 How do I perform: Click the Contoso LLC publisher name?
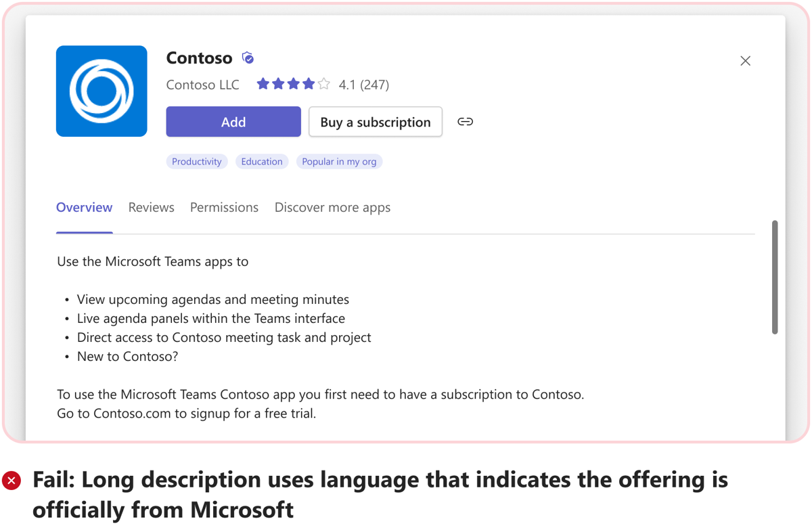point(202,85)
